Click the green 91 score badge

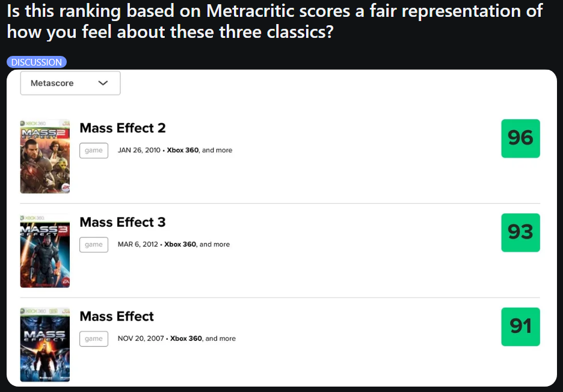coord(520,326)
